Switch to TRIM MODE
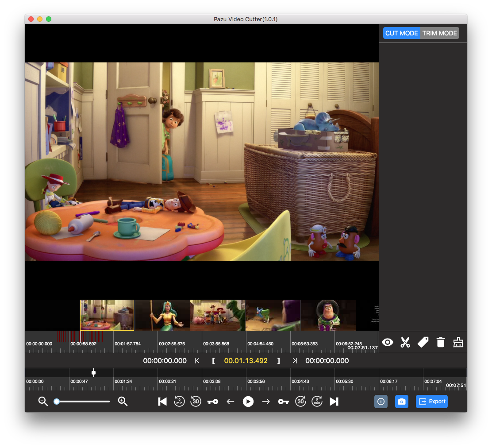The width and height of the screenshot is (492, 448). [x=439, y=33]
